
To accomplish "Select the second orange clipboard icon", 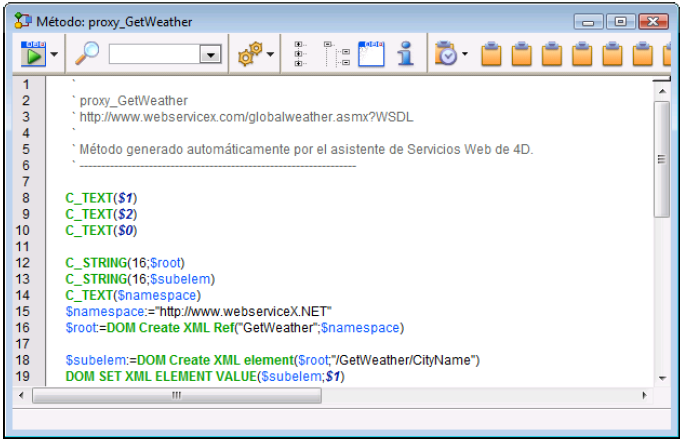I will point(521,54).
